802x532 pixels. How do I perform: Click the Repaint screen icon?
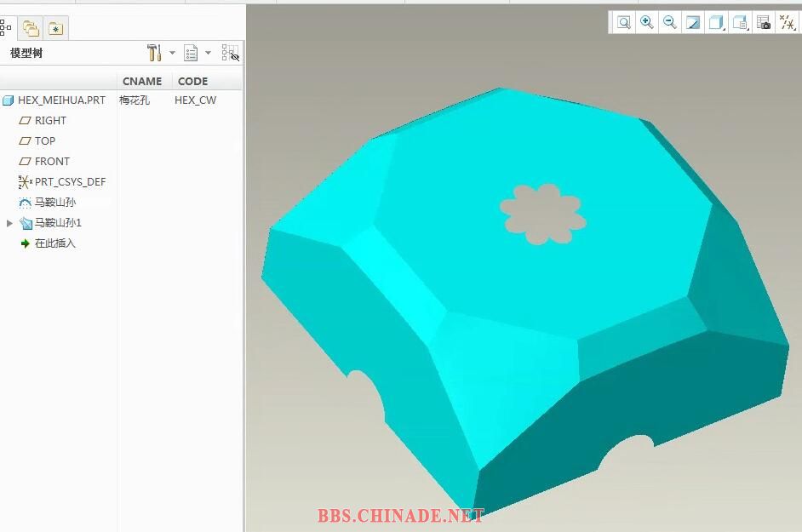click(x=693, y=23)
